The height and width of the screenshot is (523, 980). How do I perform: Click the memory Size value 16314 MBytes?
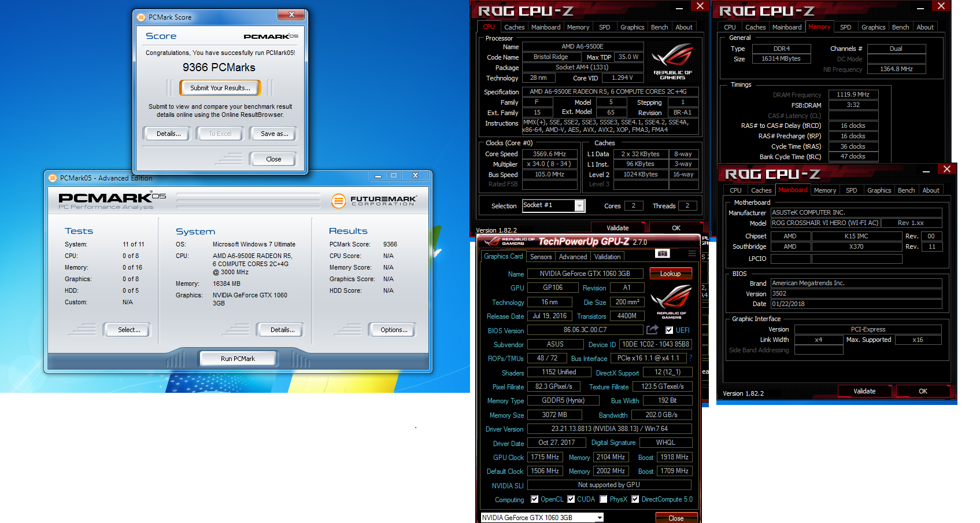pos(781,58)
